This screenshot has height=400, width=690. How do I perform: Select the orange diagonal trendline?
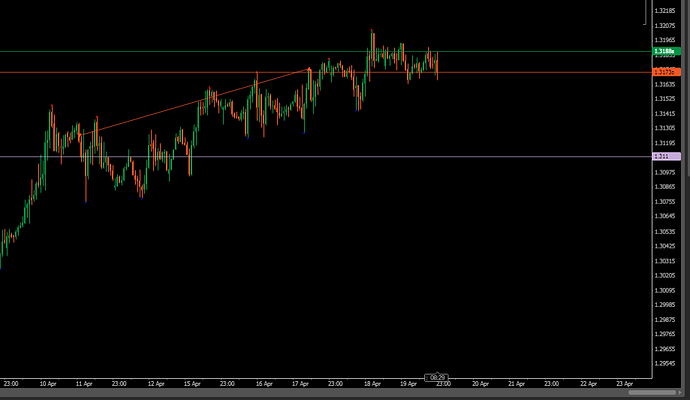(196, 102)
